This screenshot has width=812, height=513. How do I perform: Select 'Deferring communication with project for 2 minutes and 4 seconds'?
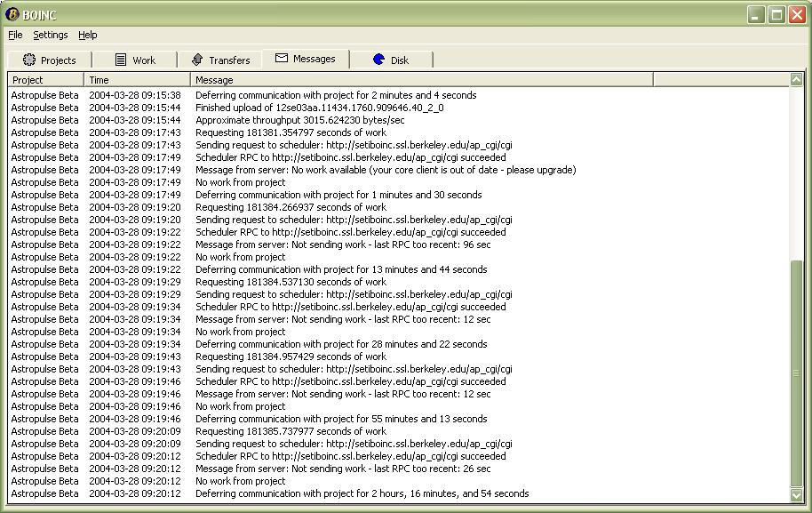click(336, 95)
